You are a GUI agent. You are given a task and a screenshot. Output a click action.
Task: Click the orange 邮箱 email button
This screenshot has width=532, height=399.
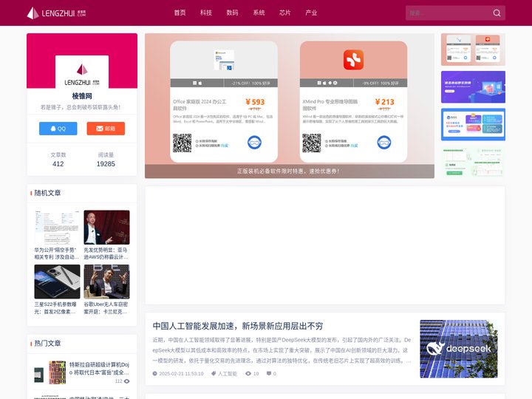106,129
